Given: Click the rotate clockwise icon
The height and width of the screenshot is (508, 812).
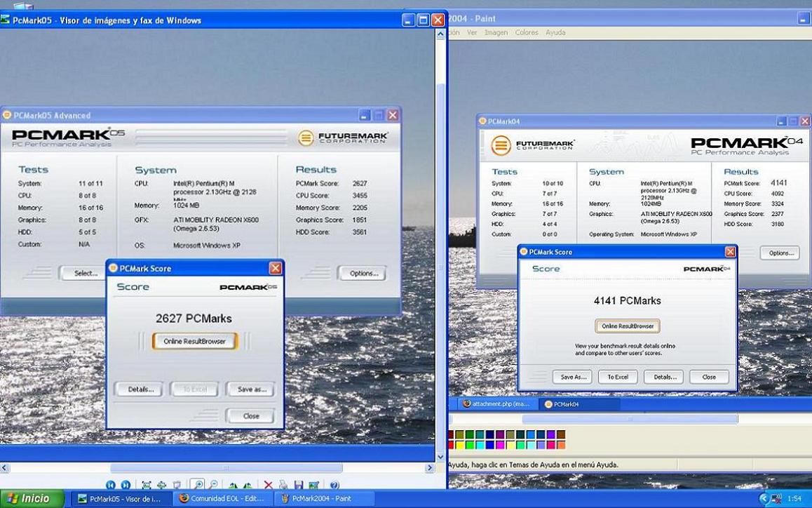Looking at the screenshot, I should (x=233, y=485).
